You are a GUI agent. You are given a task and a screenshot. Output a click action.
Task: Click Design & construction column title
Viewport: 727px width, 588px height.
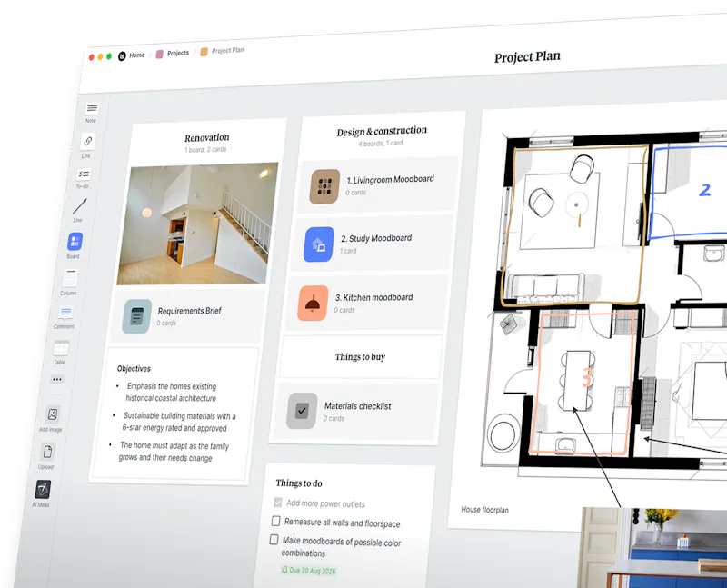point(382,131)
